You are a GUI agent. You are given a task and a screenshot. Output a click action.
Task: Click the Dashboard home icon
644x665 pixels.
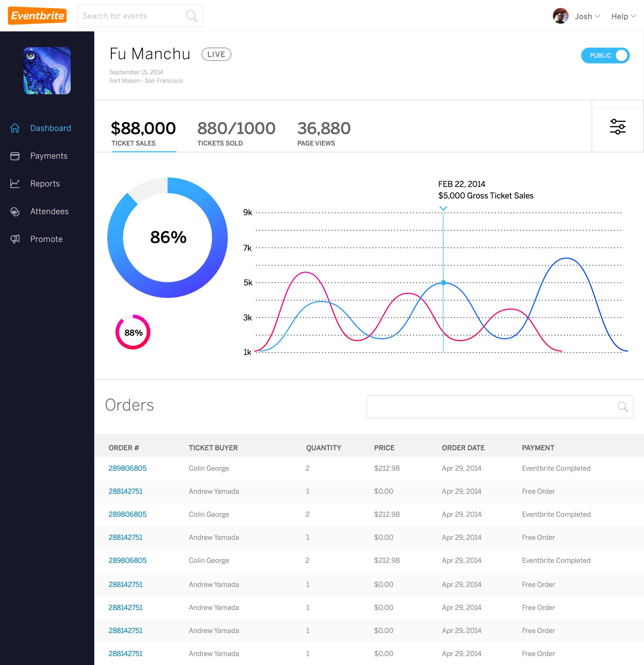(x=15, y=128)
